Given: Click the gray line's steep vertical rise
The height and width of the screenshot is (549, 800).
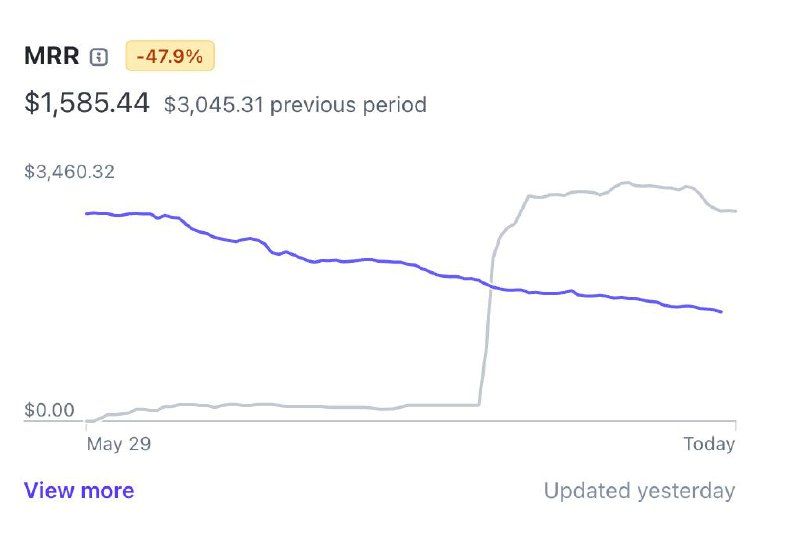Looking at the screenshot, I should [x=487, y=330].
